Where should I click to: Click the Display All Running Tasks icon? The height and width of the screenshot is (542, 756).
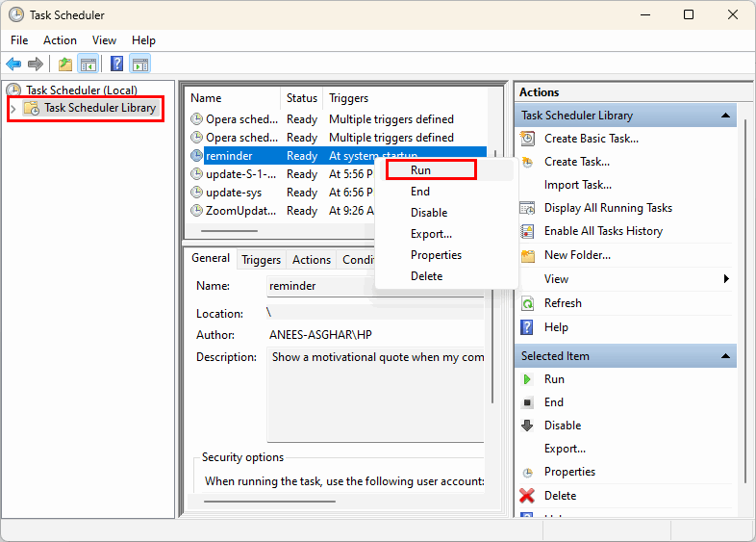tap(527, 208)
